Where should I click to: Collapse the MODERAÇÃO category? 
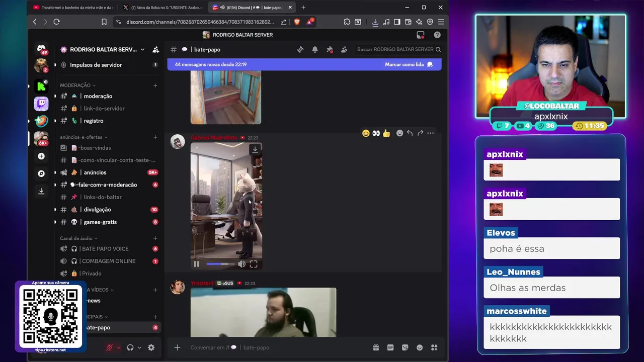77,85
